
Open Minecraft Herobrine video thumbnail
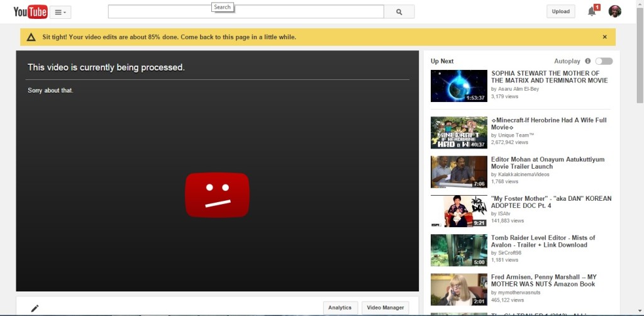pyautogui.click(x=458, y=132)
